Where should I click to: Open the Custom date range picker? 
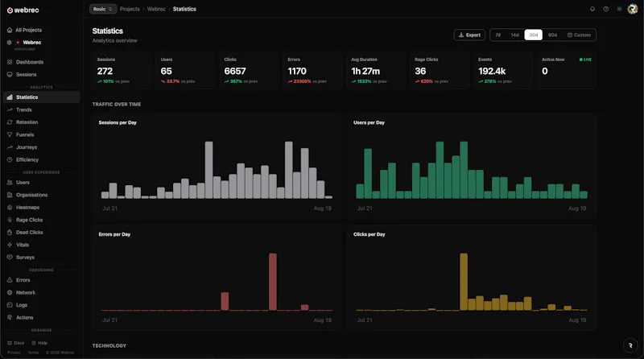click(x=579, y=35)
